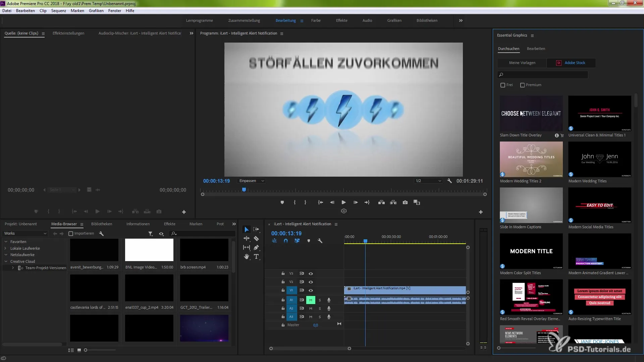Click Adobe Stock button
The height and width of the screenshot is (362, 644).
[x=571, y=63]
